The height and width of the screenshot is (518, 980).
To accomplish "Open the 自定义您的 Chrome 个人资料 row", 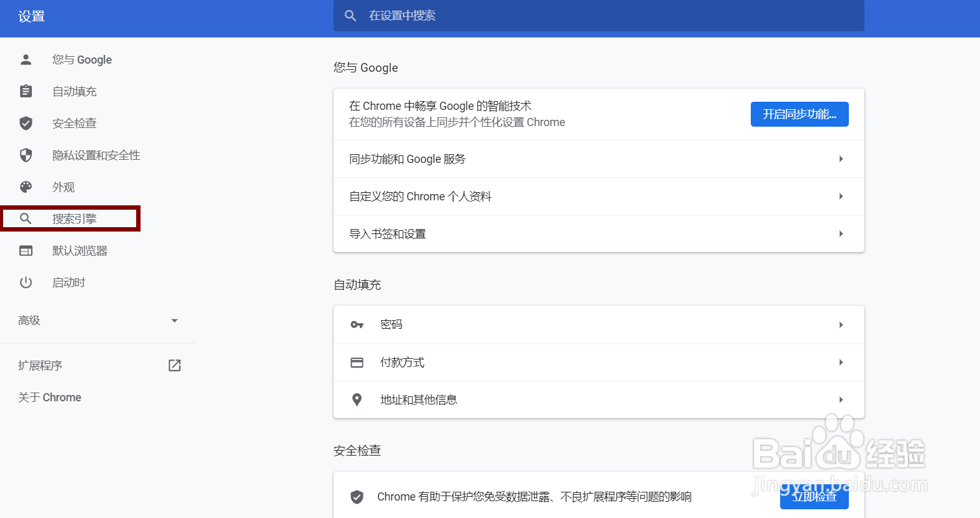I will tap(599, 197).
